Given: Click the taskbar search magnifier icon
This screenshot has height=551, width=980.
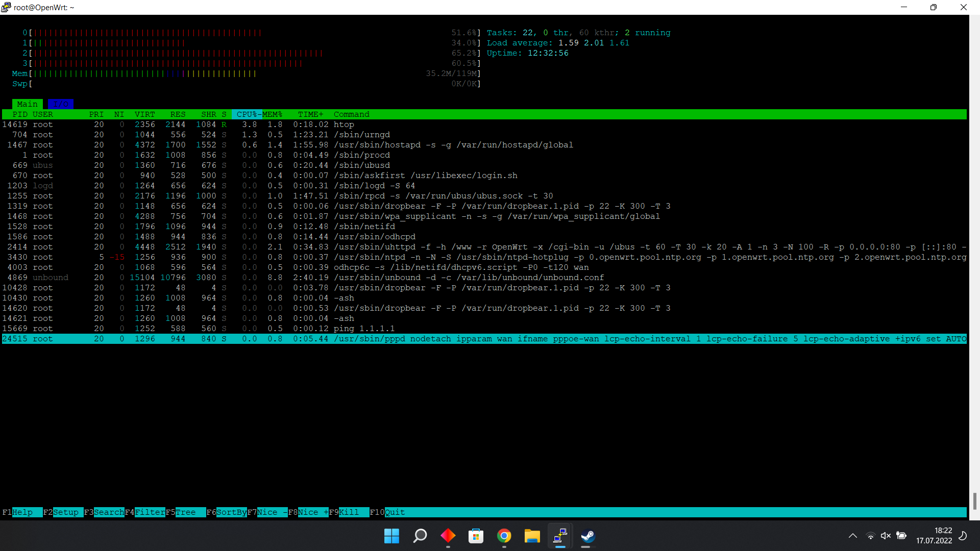Looking at the screenshot, I should coord(420,536).
